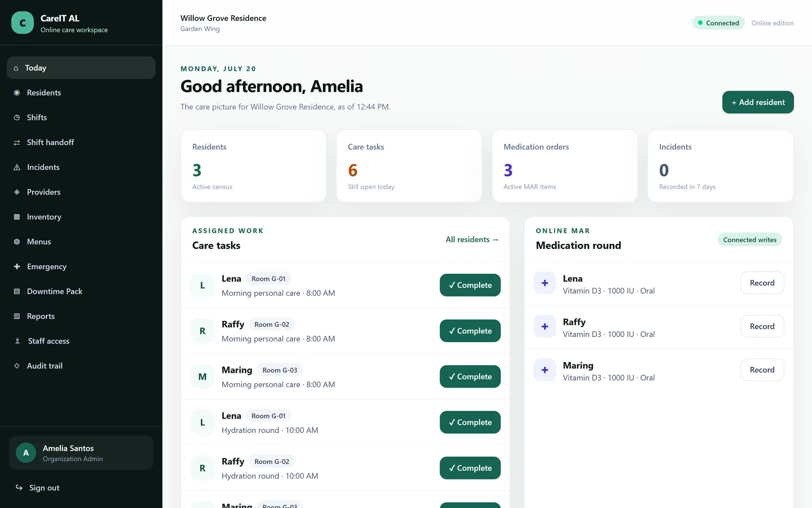
Task: Record Lena's Vitamin D3 dose
Action: [762, 283]
